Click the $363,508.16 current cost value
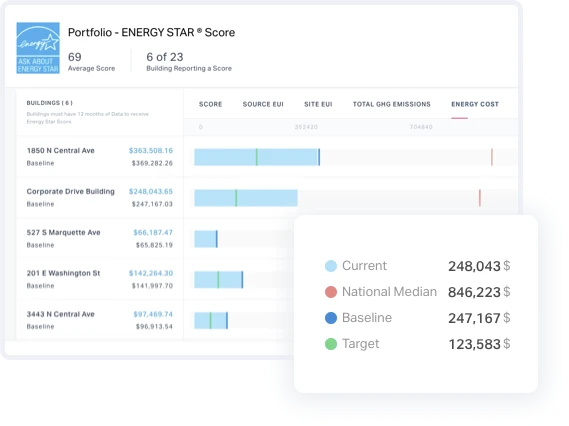The image size is (569, 426). (x=151, y=151)
